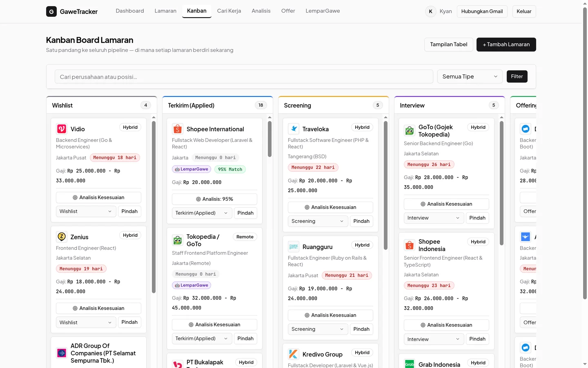Open Shopee International status dropdown
588x368 pixels.
click(202, 213)
